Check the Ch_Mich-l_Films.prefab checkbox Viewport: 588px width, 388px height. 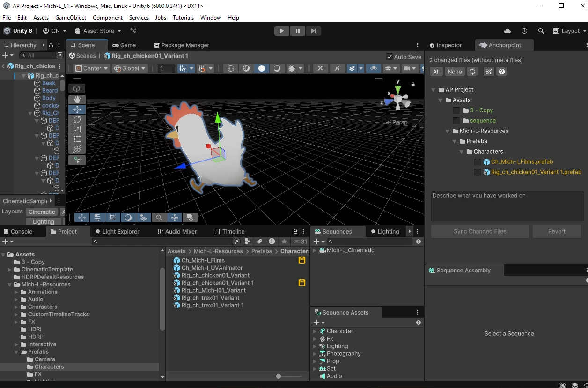478,162
